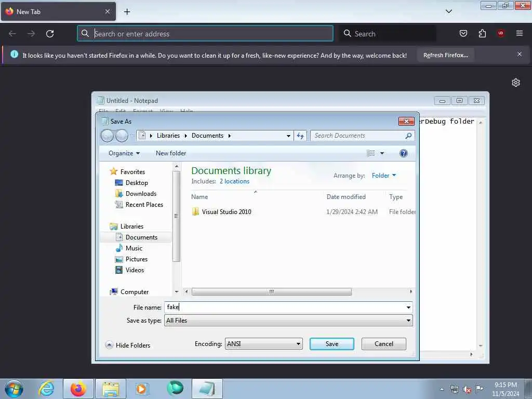The height and width of the screenshot is (399, 532).
Task: Click the blue Help icon
Action: pyautogui.click(x=403, y=153)
